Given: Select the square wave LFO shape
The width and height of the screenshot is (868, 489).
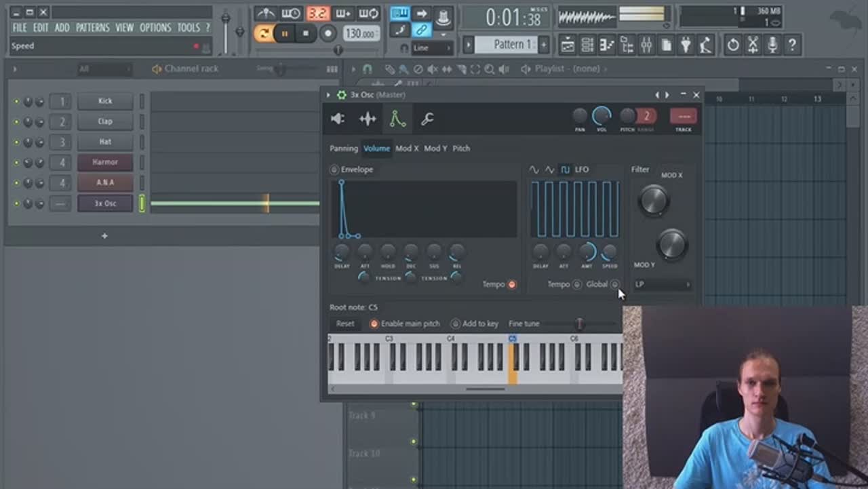Looking at the screenshot, I should 566,170.
